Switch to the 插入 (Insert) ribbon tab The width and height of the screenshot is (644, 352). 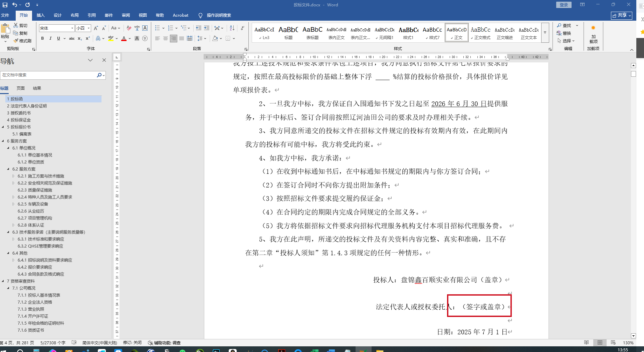[x=41, y=15]
